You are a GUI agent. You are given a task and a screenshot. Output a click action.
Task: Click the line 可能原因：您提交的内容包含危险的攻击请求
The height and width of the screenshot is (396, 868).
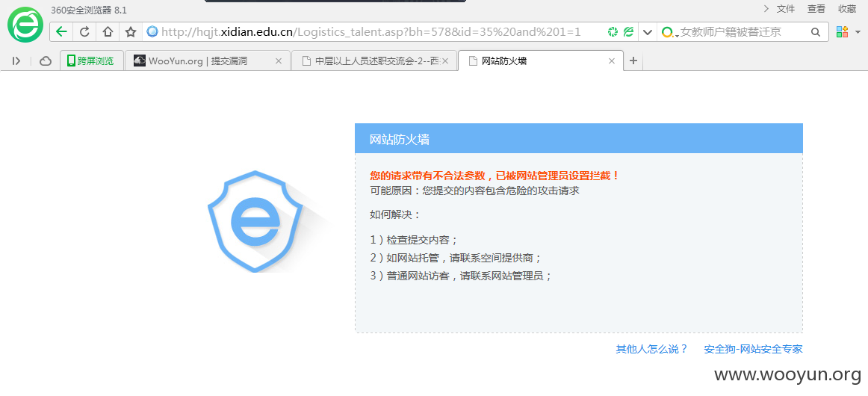(x=474, y=191)
